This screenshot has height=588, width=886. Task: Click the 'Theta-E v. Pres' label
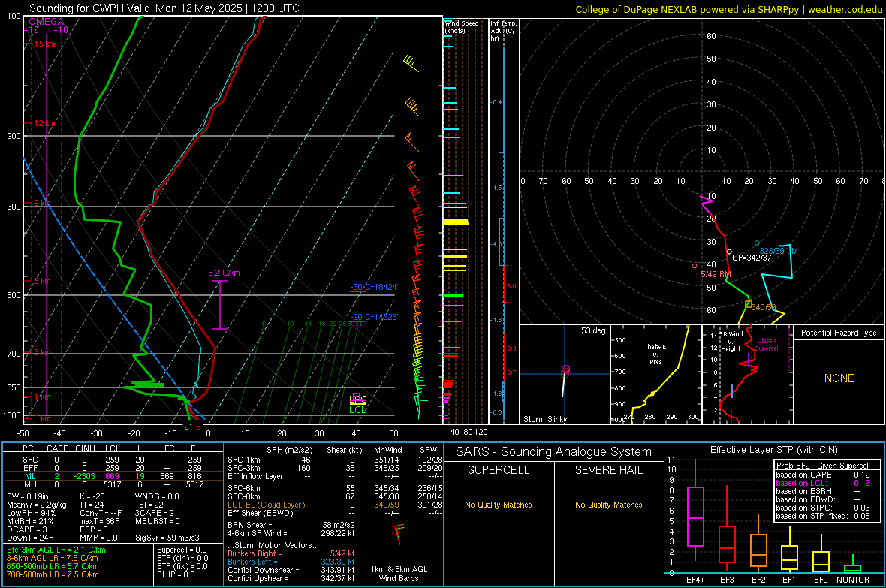coord(655,354)
